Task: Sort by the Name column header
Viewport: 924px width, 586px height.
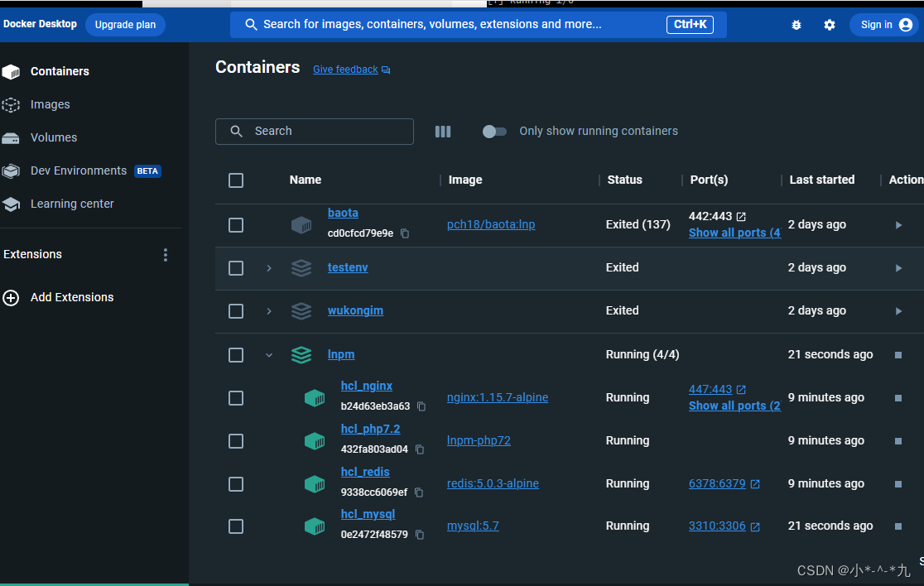Action: tap(306, 180)
